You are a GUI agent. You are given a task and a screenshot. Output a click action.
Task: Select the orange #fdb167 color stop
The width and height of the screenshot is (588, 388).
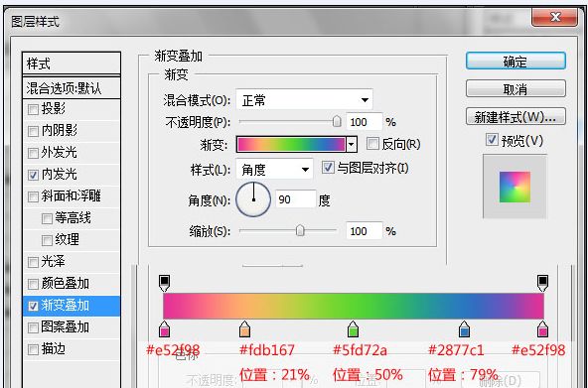[244, 329]
